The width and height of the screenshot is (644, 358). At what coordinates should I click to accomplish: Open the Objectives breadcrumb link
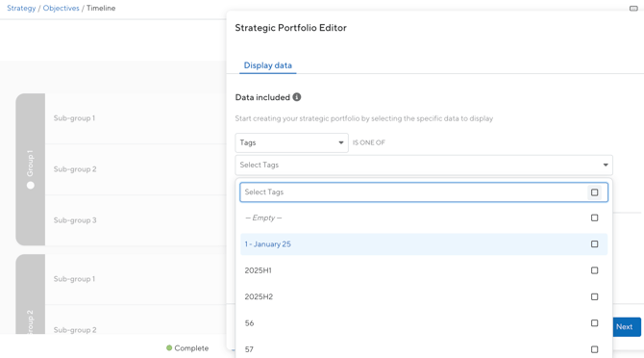[61, 9]
